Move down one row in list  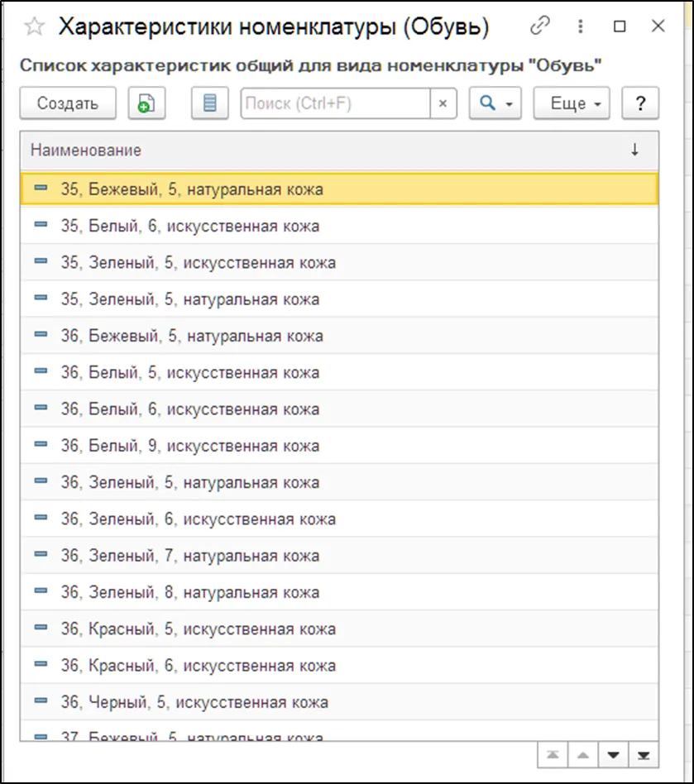[613, 754]
